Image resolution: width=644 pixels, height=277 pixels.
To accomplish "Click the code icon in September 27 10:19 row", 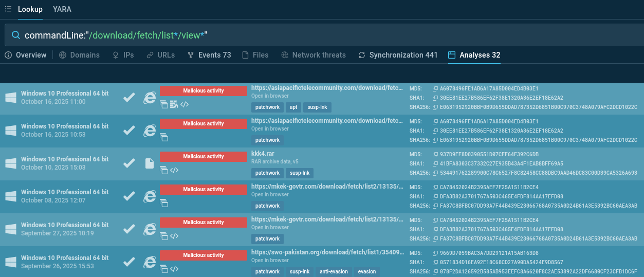I will (x=174, y=236).
